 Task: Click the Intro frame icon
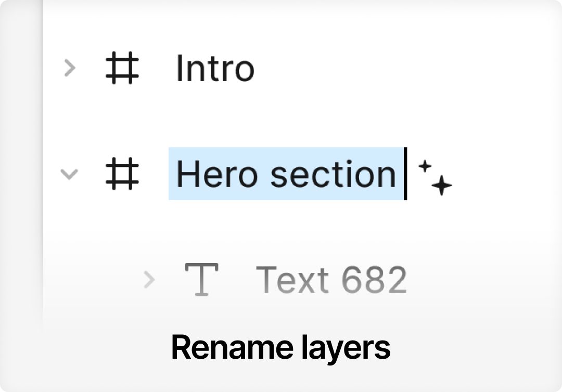(122, 68)
